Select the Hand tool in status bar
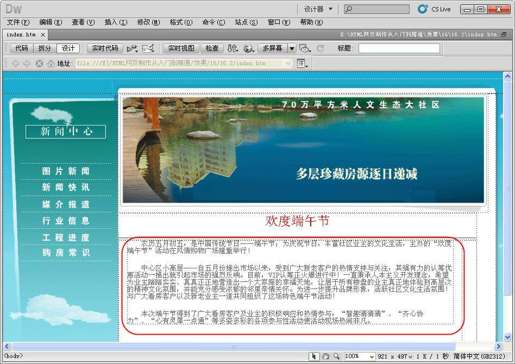Image resolution: width=515 pixels, height=364 pixels. point(326,356)
